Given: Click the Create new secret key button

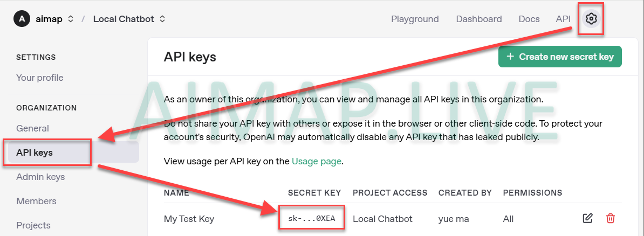Looking at the screenshot, I should coord(560,57).
